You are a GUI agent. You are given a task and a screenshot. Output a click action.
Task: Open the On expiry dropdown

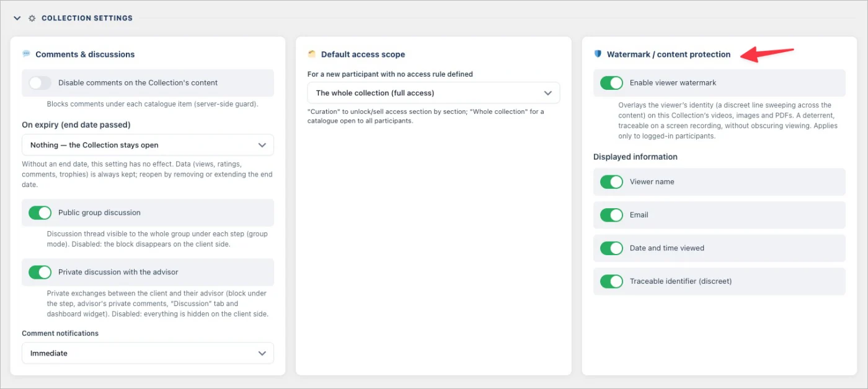tap(148, 145)
